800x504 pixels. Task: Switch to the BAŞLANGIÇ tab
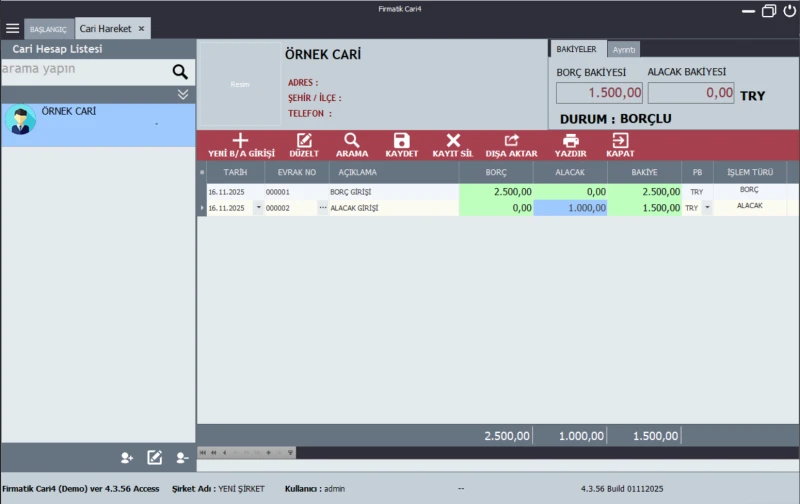coord(48,30)
